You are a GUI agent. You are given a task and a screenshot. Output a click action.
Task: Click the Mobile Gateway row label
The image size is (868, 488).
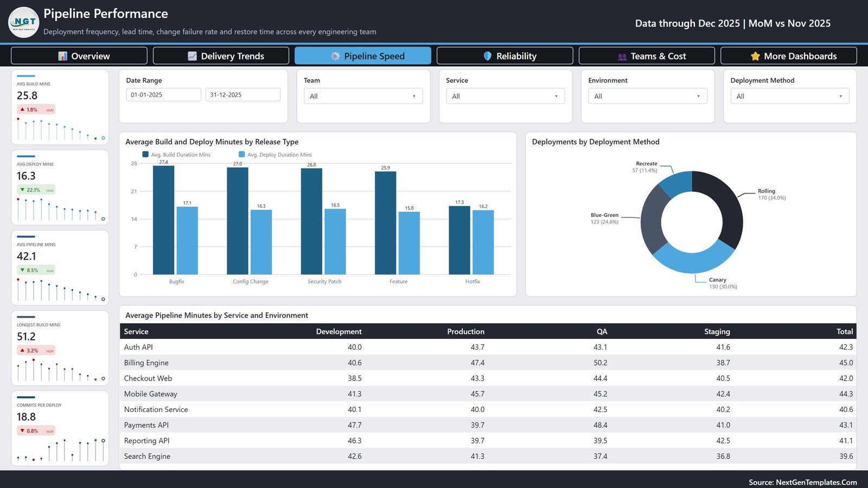click(151, 394)
